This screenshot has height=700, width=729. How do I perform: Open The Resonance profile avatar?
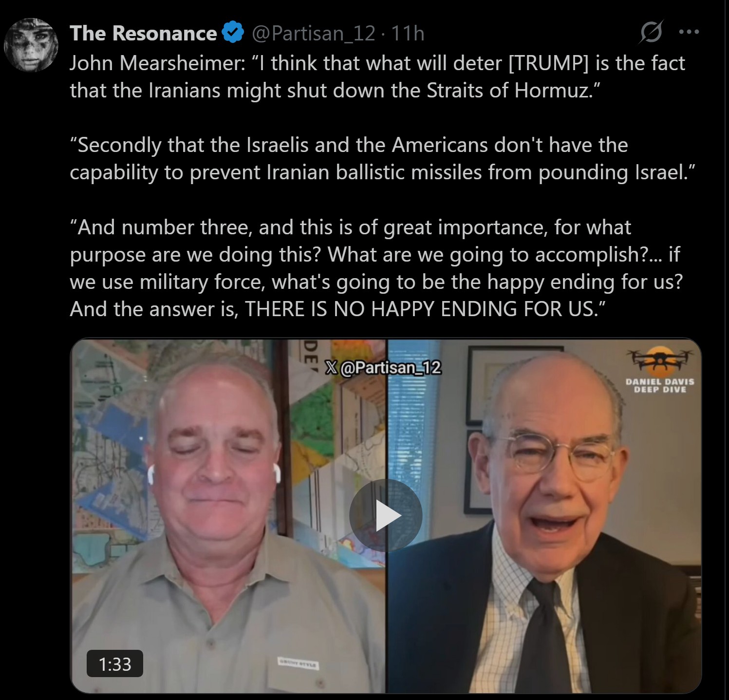(x=31, y=45)
